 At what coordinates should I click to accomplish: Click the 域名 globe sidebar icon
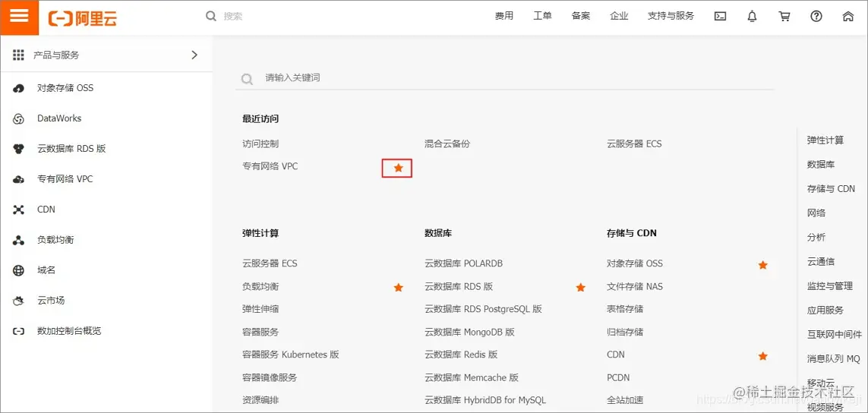pyautogui.click(x=19, y=271)
